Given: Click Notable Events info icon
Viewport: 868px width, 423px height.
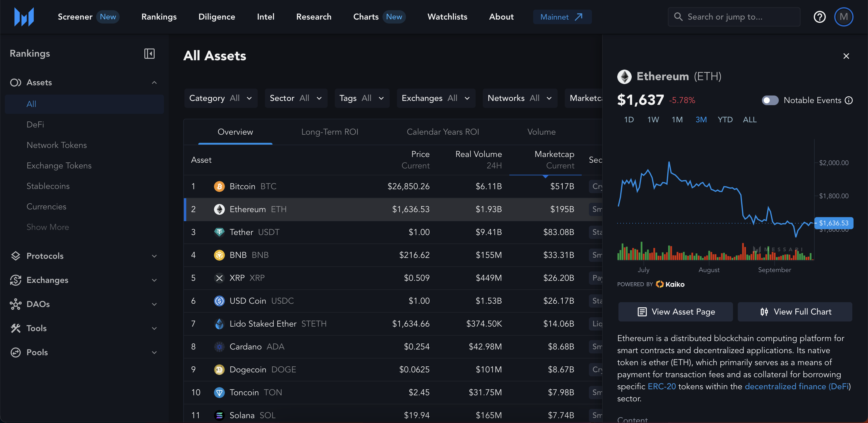Looking at the screenshot, I should 849,100.
